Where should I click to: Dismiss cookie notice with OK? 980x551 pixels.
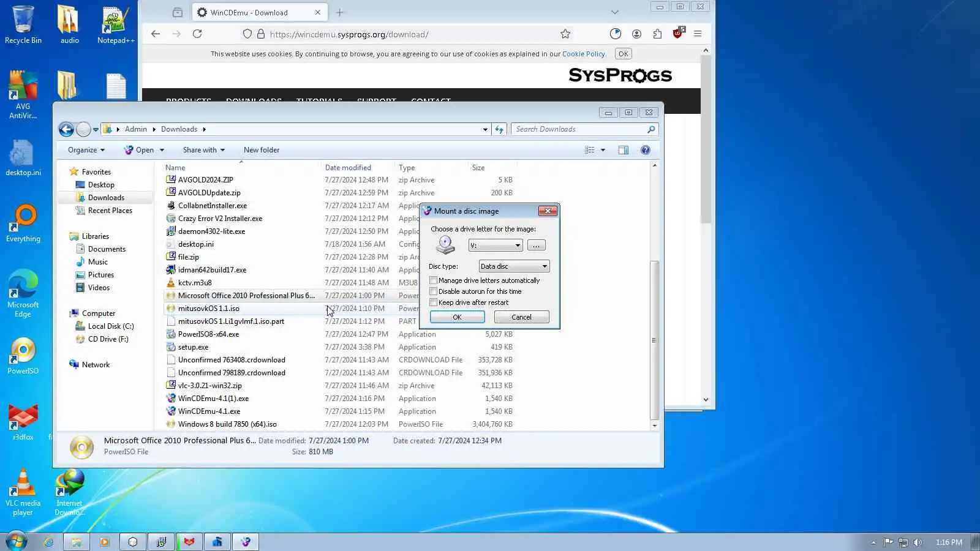coord(623,54)
